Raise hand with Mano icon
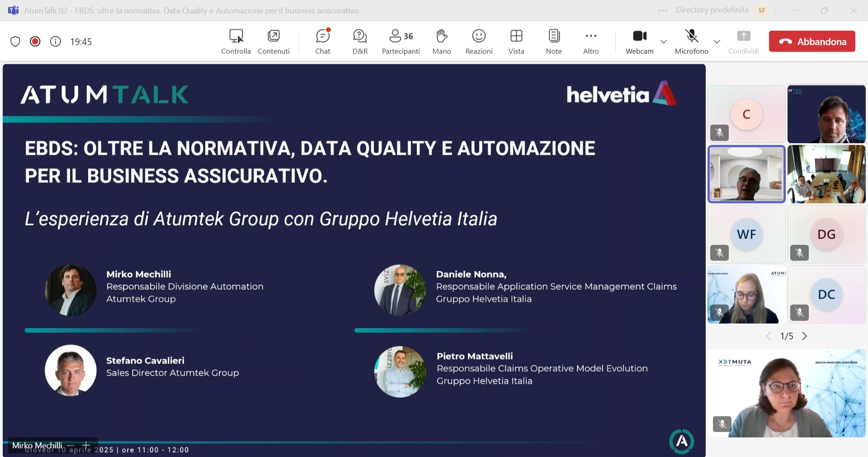Screen dimensions: 868x457 [441, 41]
